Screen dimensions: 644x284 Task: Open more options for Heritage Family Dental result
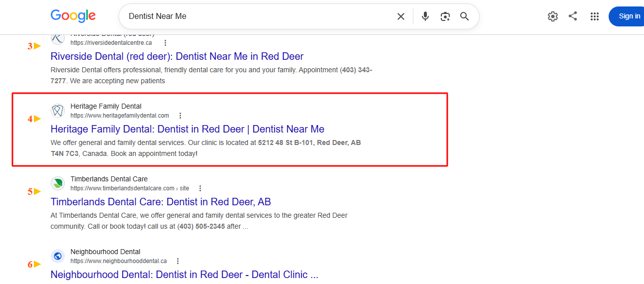click(180, 116)
